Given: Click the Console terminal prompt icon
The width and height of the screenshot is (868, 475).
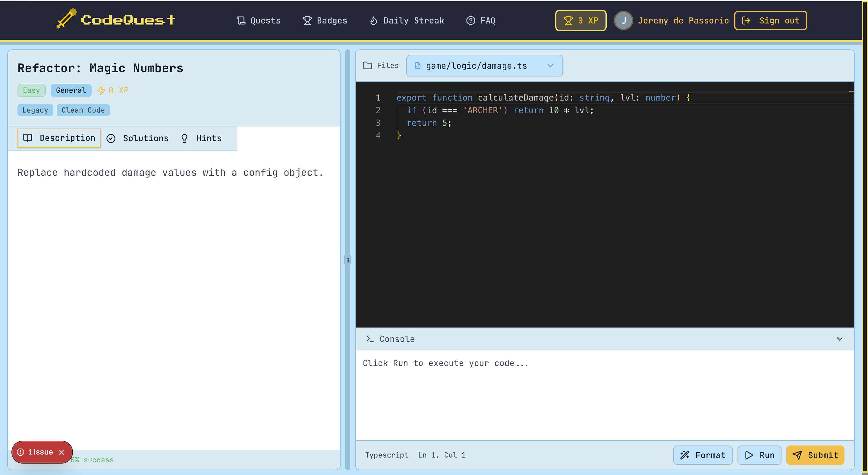Looking at the screenshot, I should tap(370, 339).
